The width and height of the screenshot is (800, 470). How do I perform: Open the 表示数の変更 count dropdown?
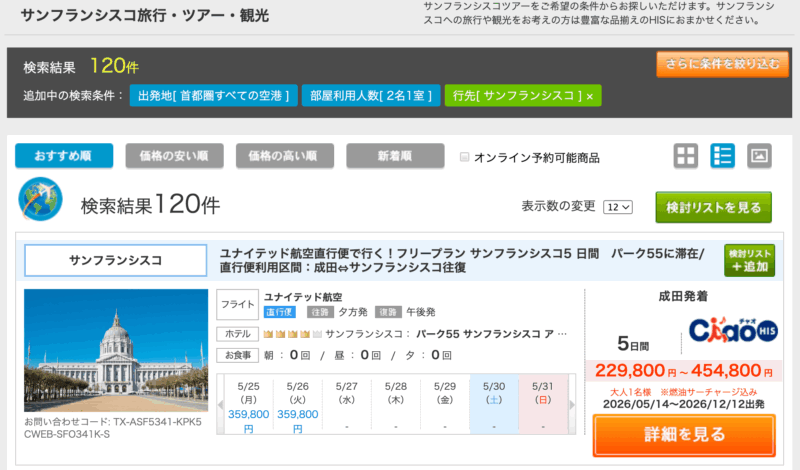618,207
